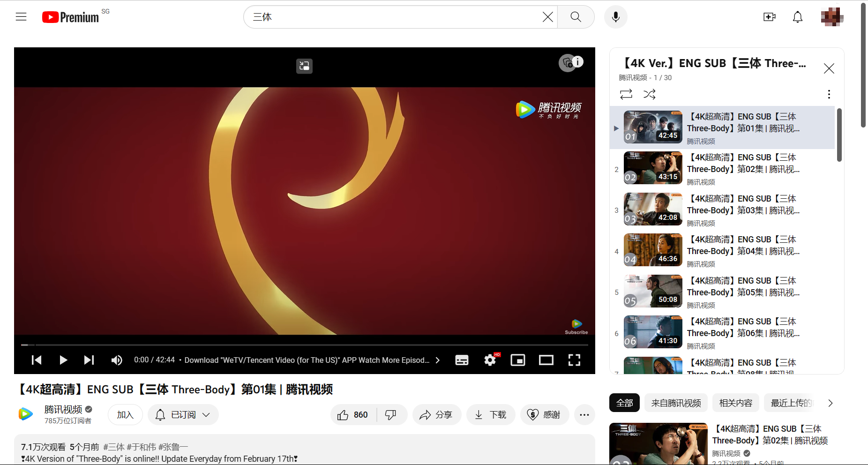Toggle playlist loop
Screen dimensions: 868x465
tap(626, 94)
